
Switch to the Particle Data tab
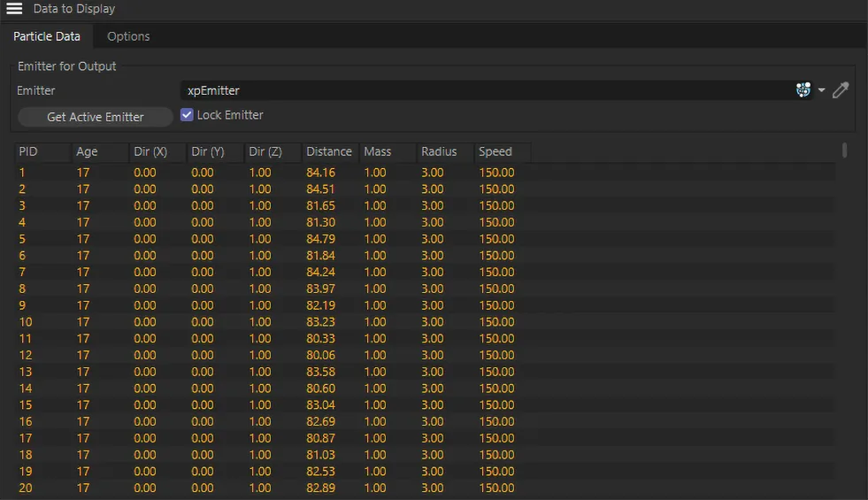pyautogui.click(x=47, y=36)
